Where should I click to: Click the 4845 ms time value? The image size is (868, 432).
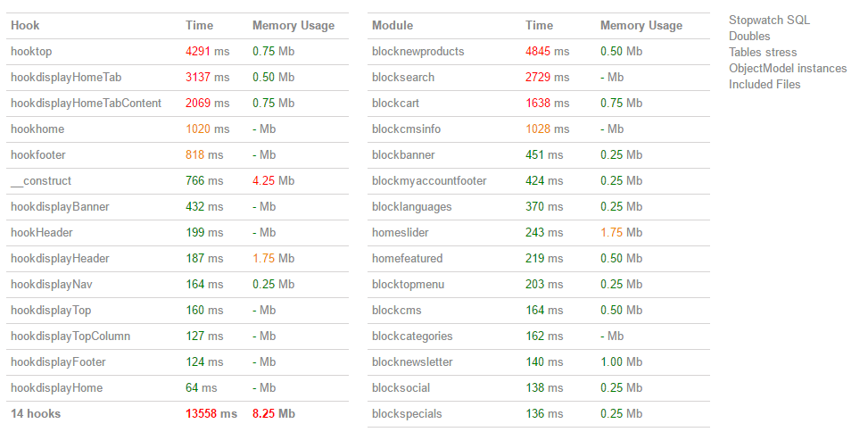[547, 52]
